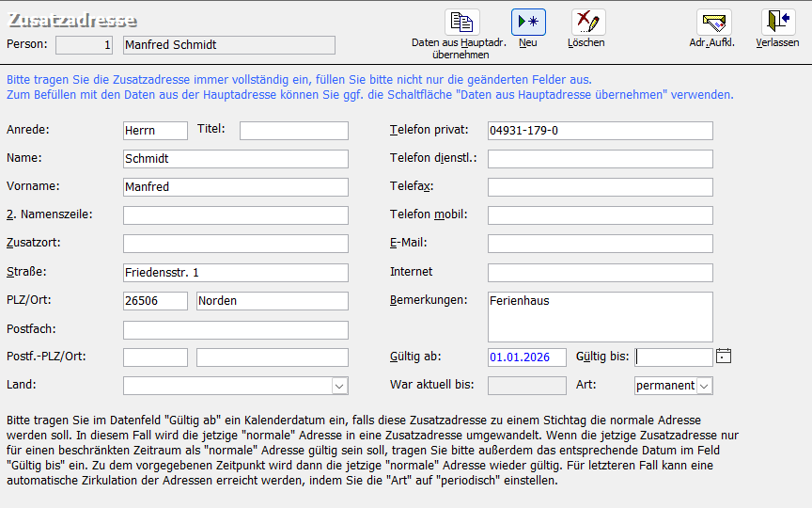812x508 pixels.
Task: Click the Telefon mobil text box
Action: (600, 215)
